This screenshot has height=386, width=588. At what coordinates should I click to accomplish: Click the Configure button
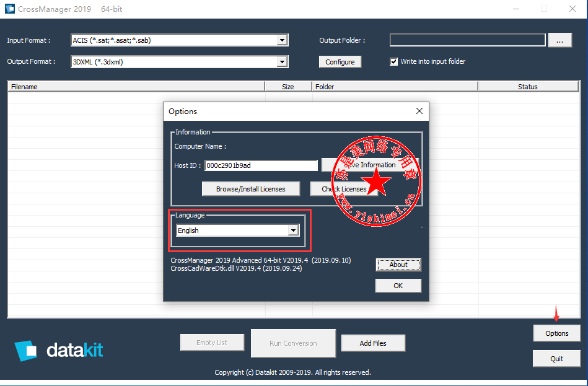pyautogui.click(x=340, y=62)
